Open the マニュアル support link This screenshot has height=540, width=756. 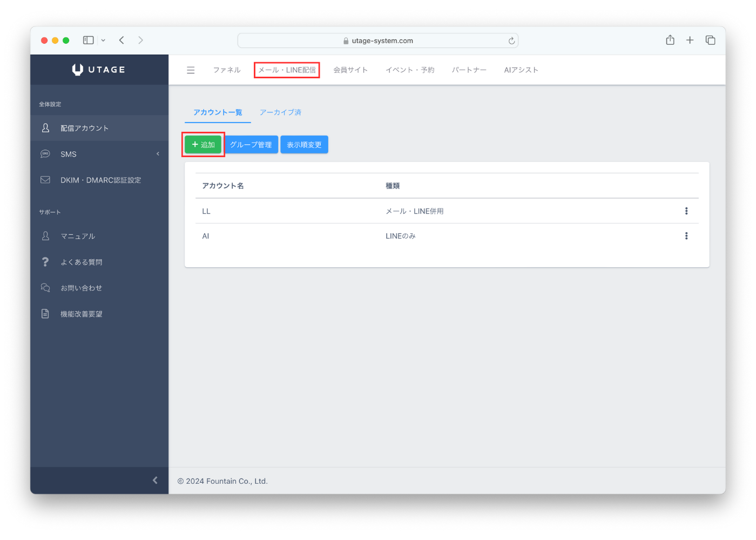point(99,236)
